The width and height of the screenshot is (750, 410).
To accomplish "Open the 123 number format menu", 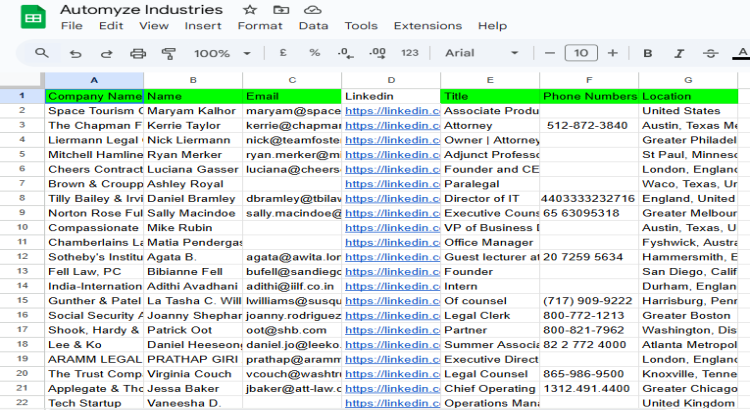I will [409, 53].
